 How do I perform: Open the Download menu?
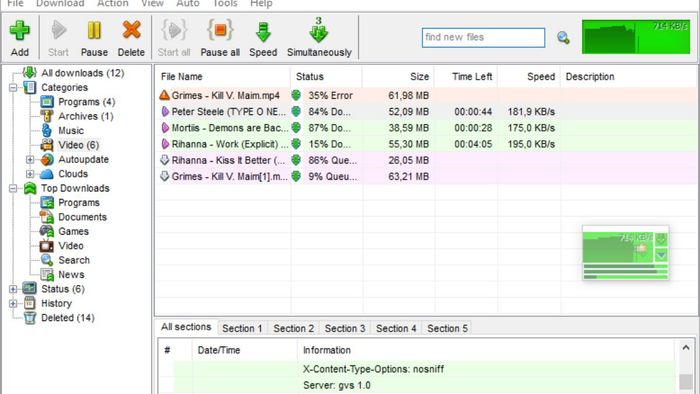pos(60,3)
